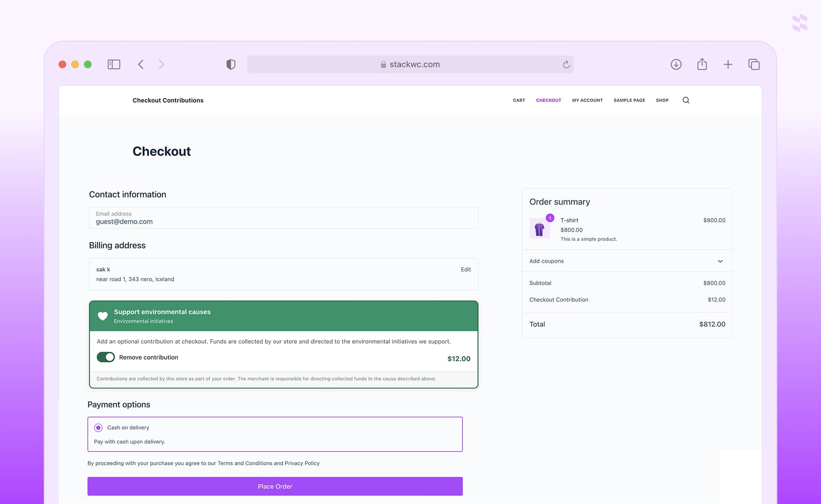Viewport: 821px width, 504px height.
Task: Open a new tab with plus icon
Action: 728,65
